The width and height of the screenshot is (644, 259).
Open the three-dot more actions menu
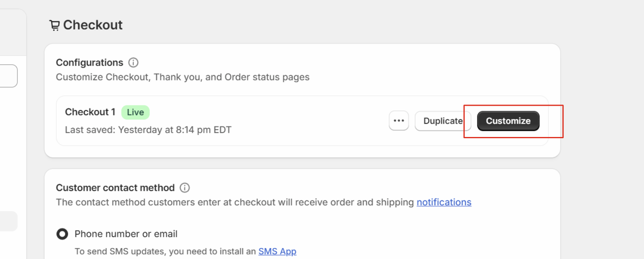(399, 121)
